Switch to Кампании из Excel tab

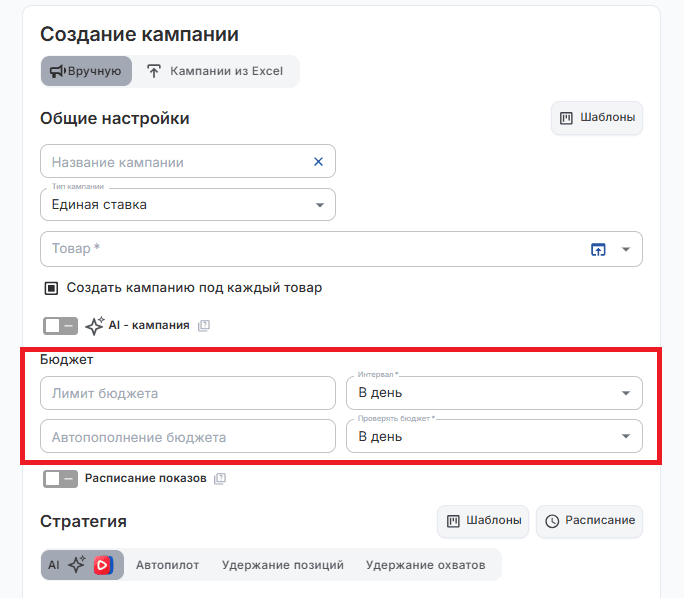coord(215,71)
